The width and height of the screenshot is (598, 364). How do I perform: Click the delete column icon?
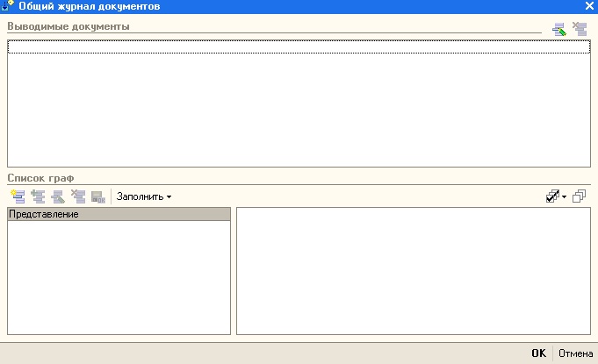pos(77,197)
